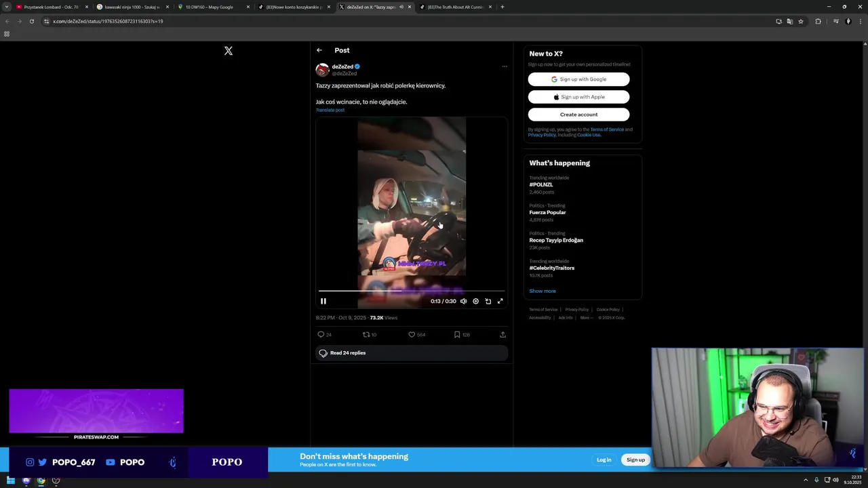Open the More footer link
868x488 pixels.
tap(586, 318)
